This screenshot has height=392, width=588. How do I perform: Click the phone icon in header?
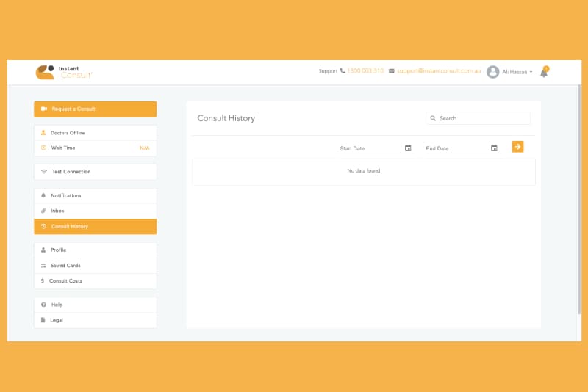[x=343, y=70]
